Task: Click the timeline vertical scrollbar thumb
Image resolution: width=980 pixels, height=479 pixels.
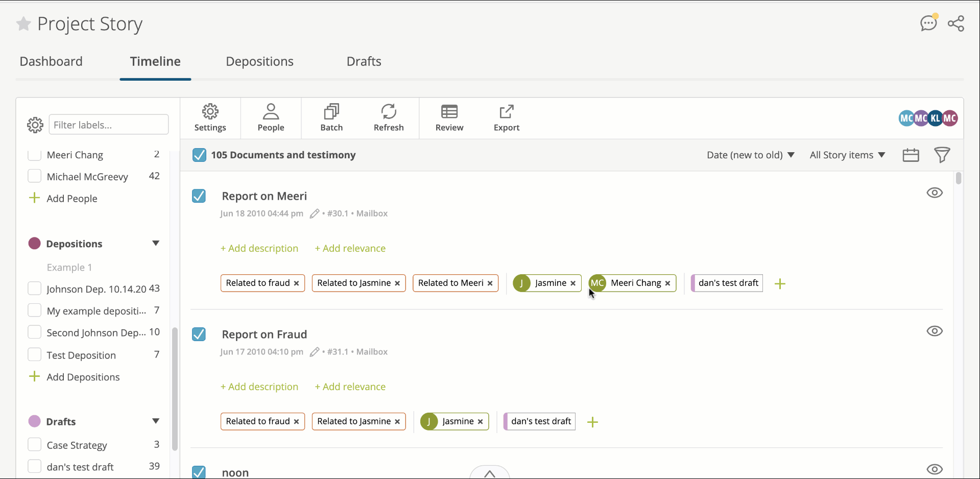Action: [959, 178]
